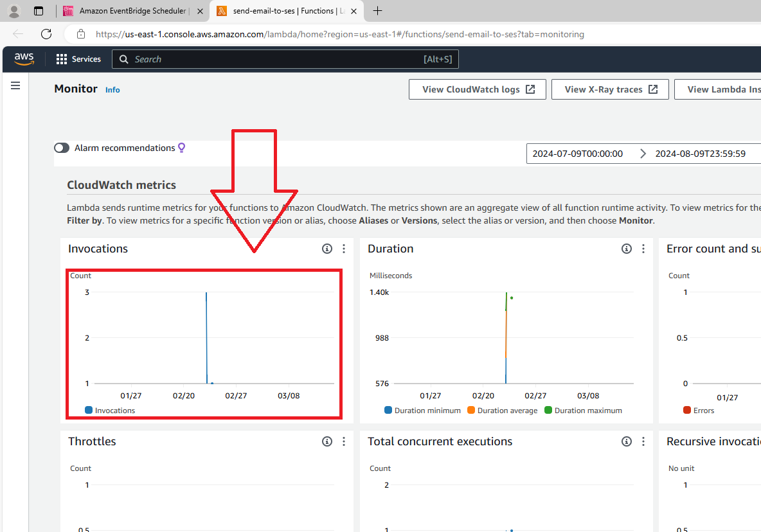Open a new browser tab

tap(377, 11)
